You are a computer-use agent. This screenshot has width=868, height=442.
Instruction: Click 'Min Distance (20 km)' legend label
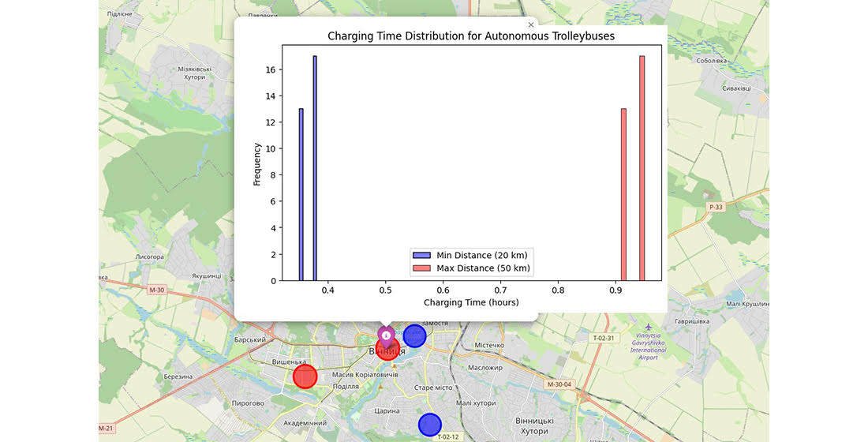[x=481, y=256]
